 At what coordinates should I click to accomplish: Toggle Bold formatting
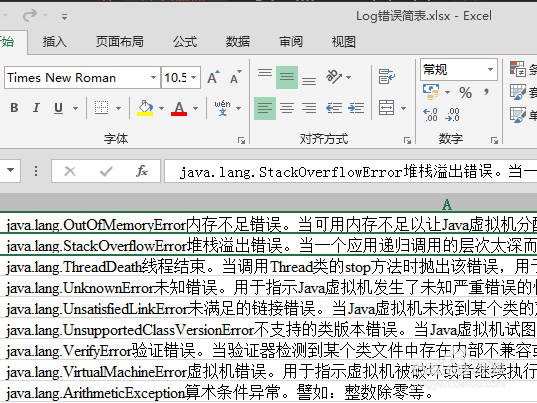[14, 108]
